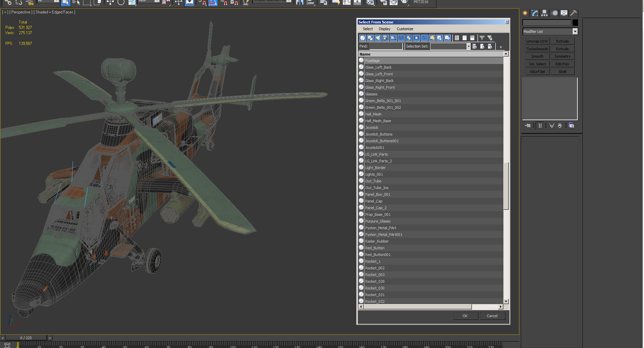Toggle Display Groups filter button
Image resolution: width=644 pixels, height=348 pixels.
tap(409, 38)
